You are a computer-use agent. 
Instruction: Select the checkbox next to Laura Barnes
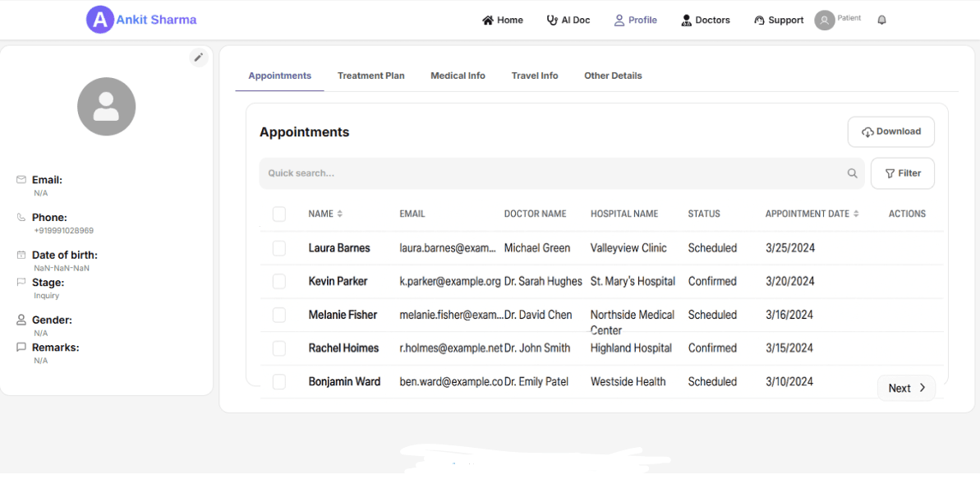279,247
